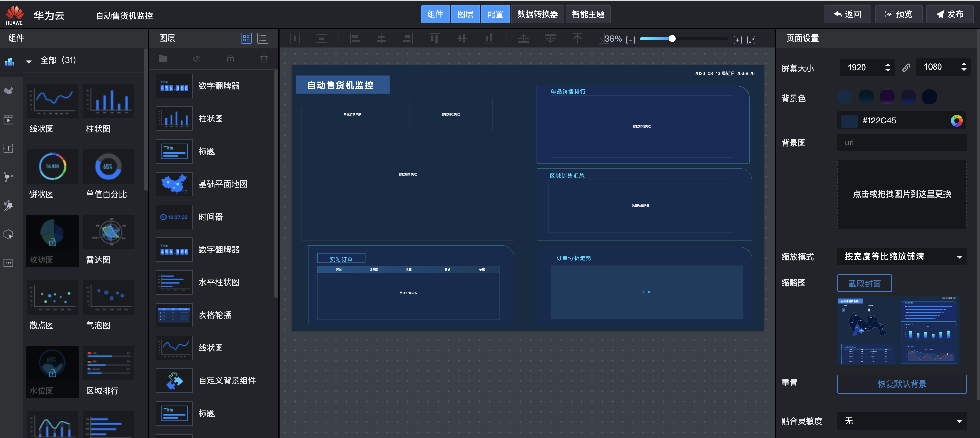
Task: Open color picker wheel icon
Action: point(956,120)
